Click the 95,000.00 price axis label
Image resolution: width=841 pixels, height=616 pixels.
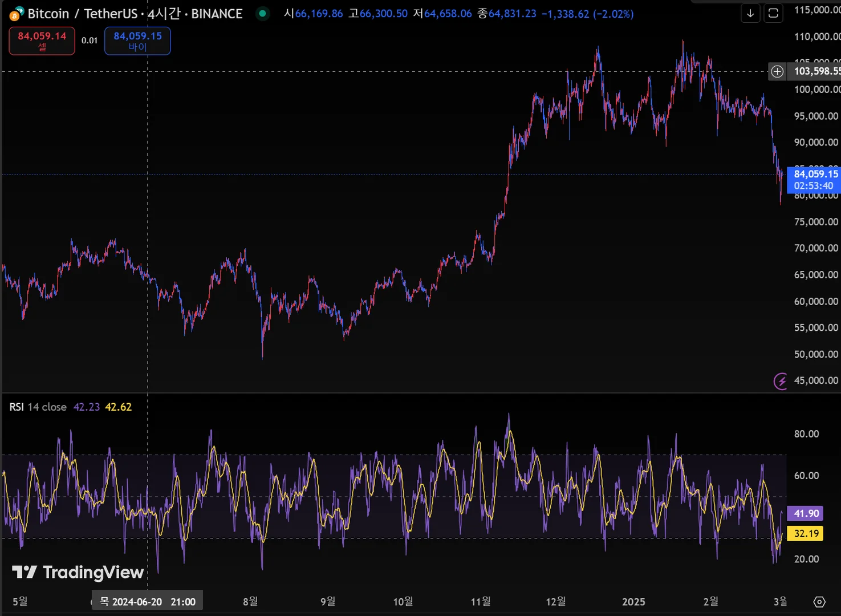(x=816, y=116)
